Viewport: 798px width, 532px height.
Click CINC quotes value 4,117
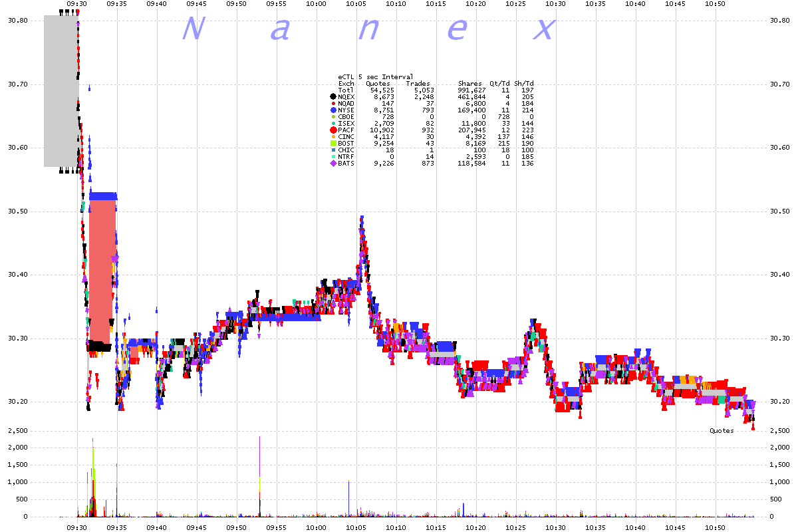[384, 136]
